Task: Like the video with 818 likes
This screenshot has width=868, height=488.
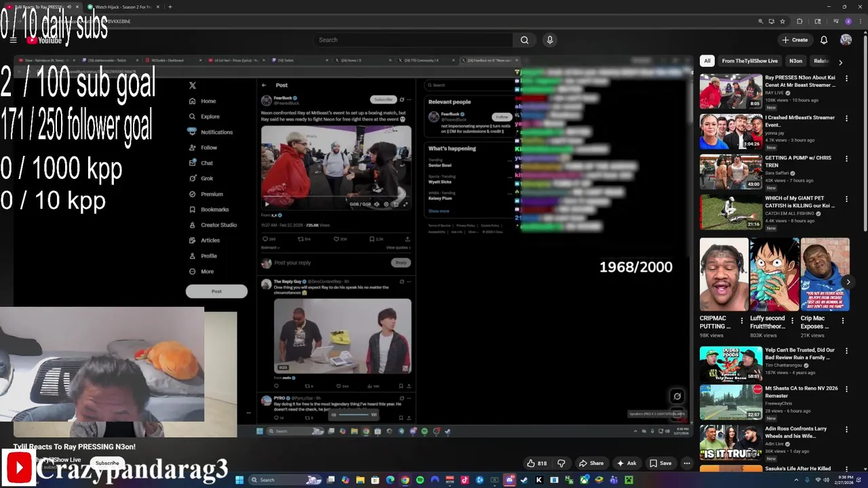Action: coord(537,463)
